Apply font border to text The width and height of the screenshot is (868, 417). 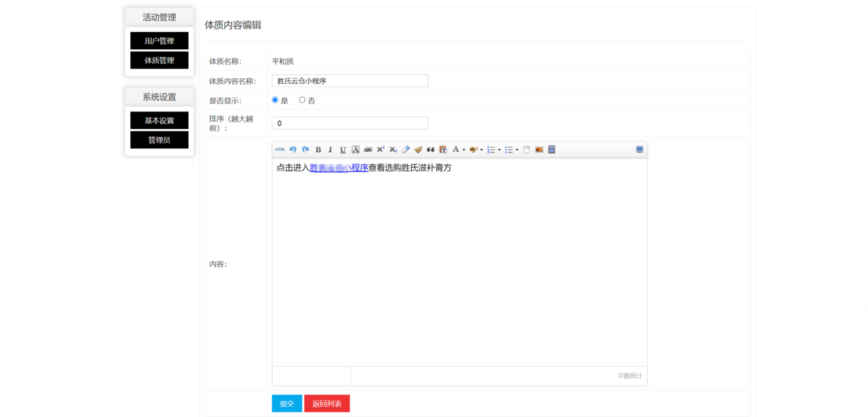tap(355, 149)
